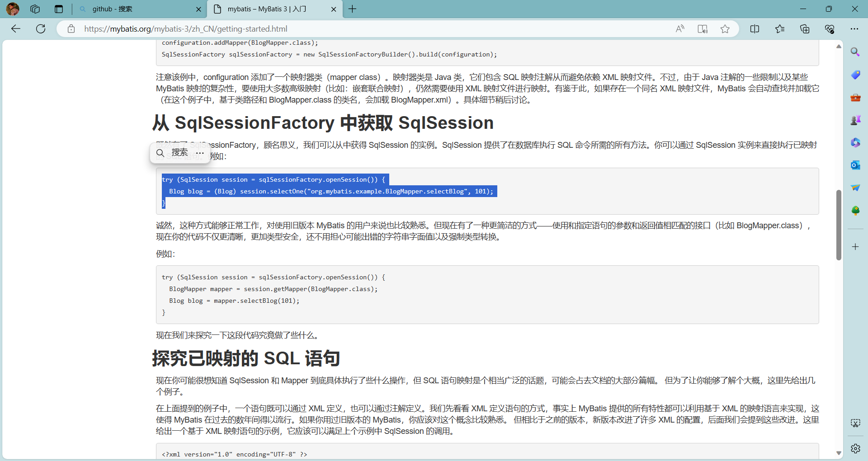View site information lock icon
Image resolution: width=868 pixels, height=461 pixels.
tap(71, 29)
